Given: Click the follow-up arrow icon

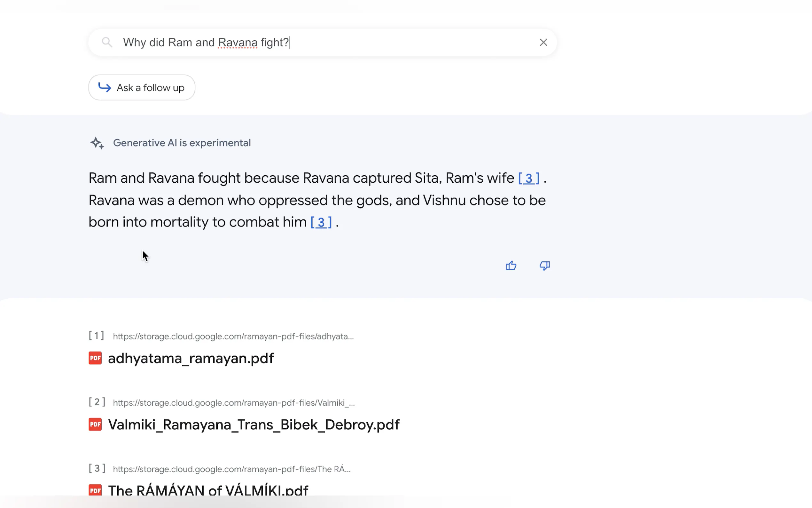Looking at the screenshot, I should [x=105, y=88].
